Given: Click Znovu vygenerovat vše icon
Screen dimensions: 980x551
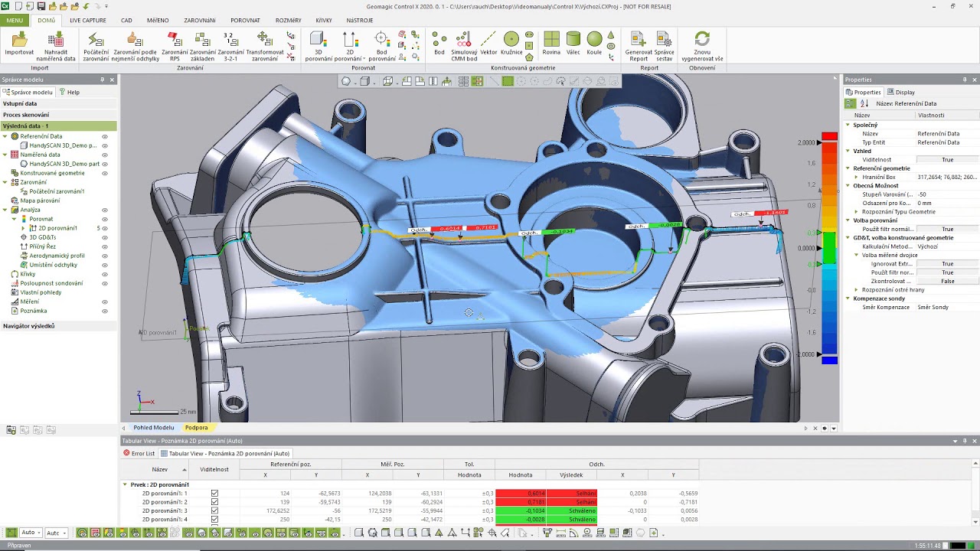Looking at the screenshot, I should pos(701,40).
